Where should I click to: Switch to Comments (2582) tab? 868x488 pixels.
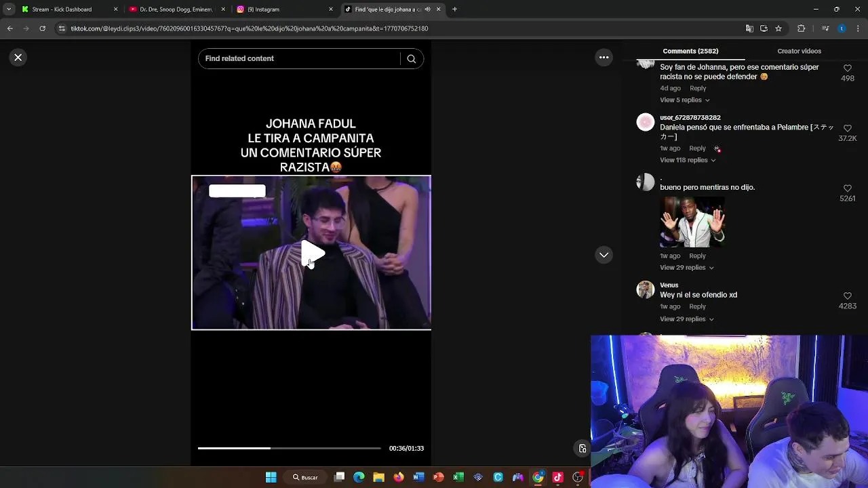690,52
